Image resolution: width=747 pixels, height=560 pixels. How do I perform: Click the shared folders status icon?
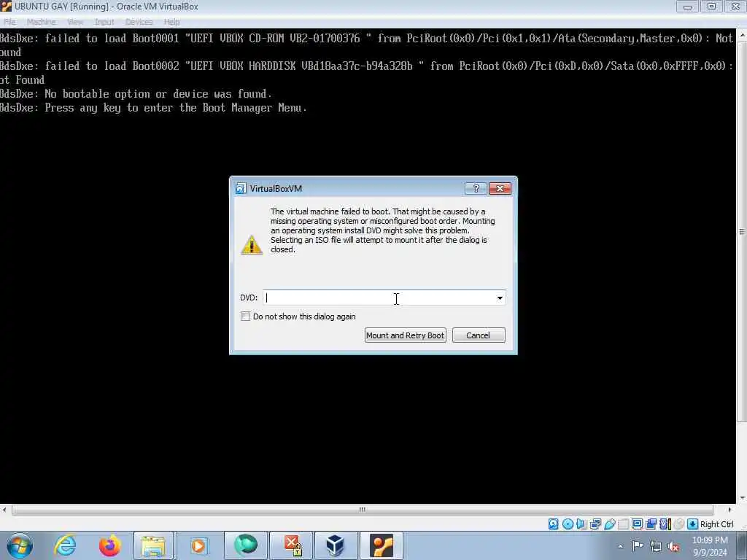tap(623, 524)
